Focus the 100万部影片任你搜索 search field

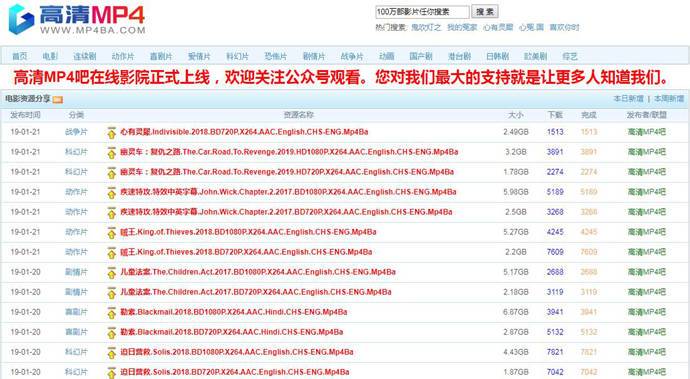pyautogui.click(x=422, y=12)
